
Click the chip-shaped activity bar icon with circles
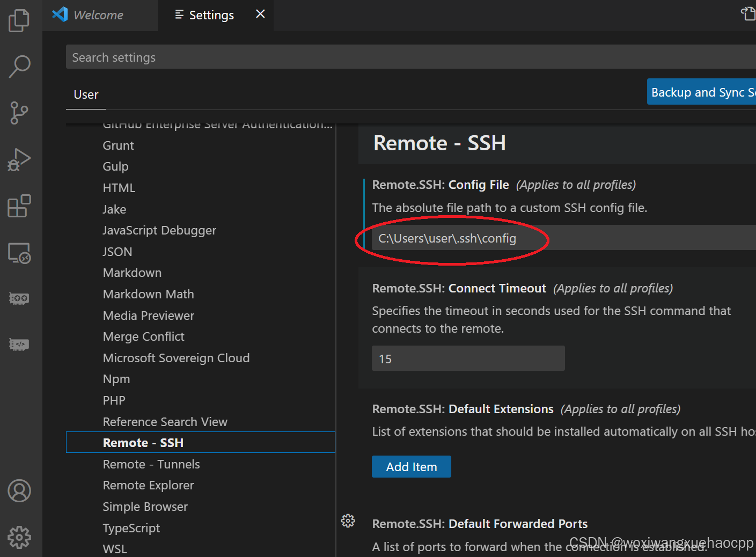point(19,298)
